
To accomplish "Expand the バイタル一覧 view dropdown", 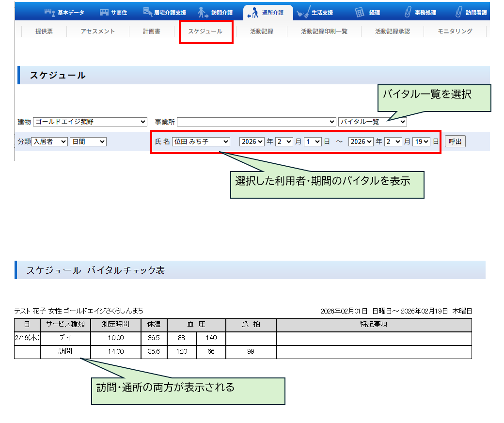I will pos(372,122).
